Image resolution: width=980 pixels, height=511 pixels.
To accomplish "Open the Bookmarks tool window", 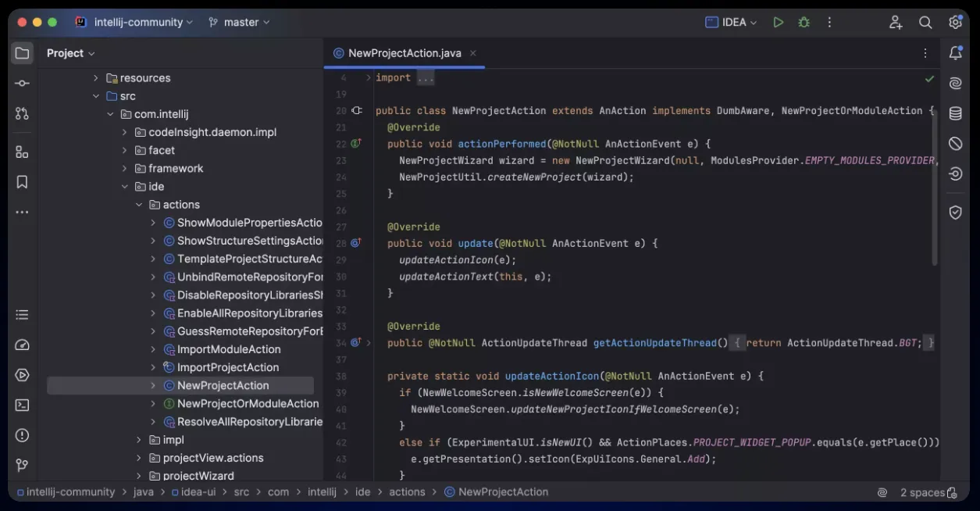I will [22, 182].
